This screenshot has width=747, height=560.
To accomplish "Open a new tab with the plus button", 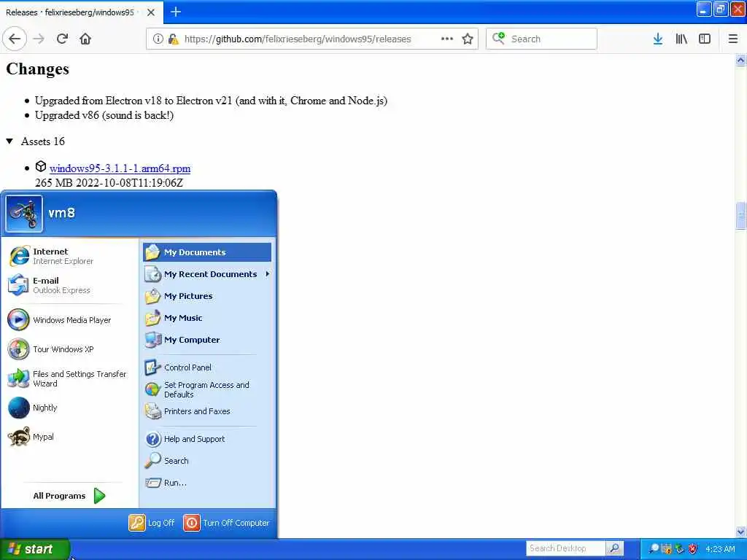I will [x=175, y=12].
